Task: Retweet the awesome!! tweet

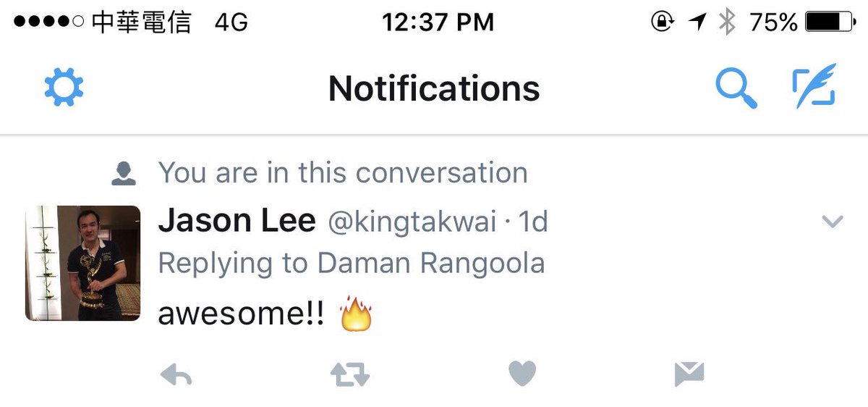Action: [350, 374]
